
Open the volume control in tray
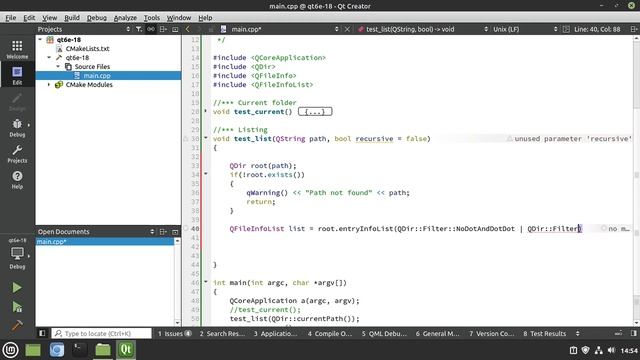[x=611, y=350]
